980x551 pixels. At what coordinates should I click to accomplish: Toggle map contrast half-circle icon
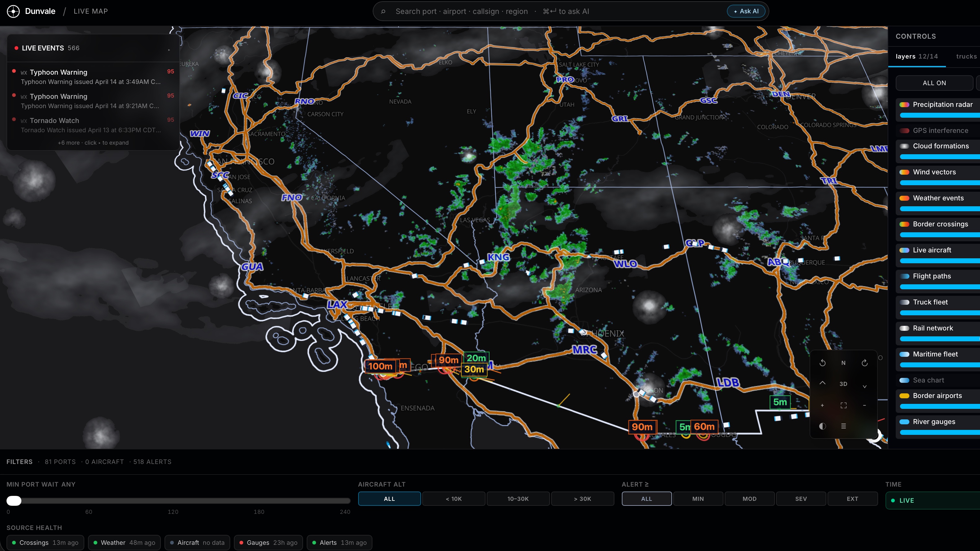(822, 426)
